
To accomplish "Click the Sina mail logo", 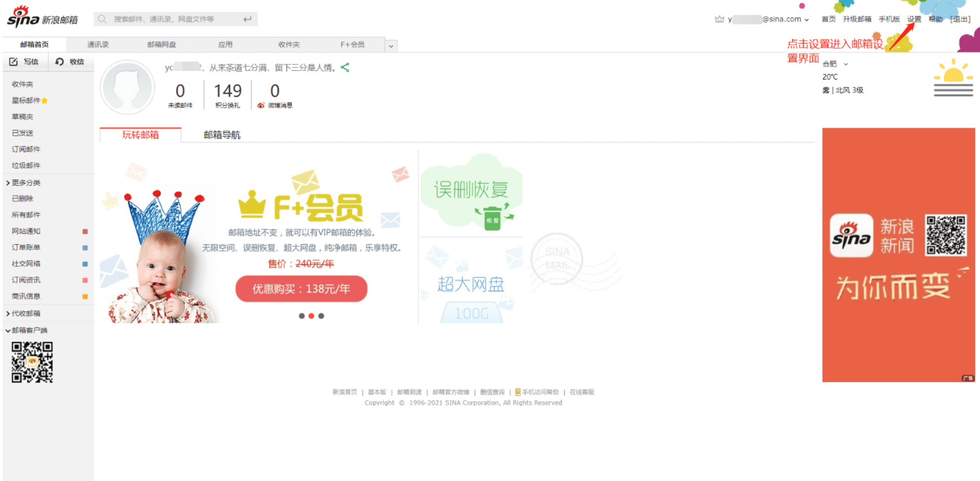I will [42, 18].
